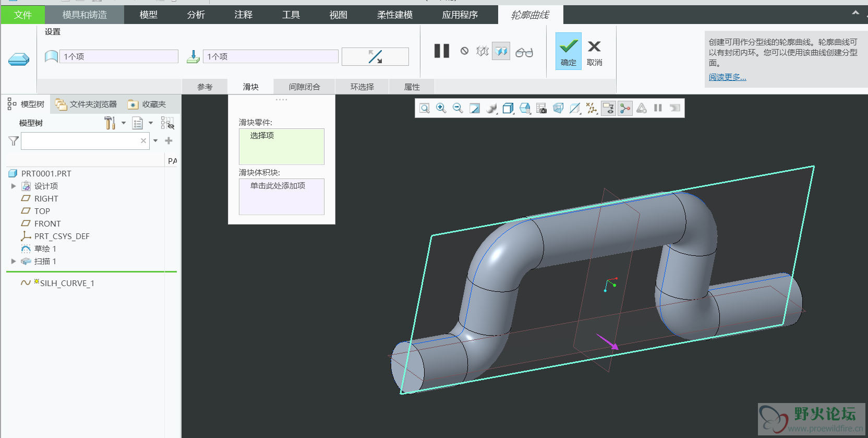The image size is (868, 438).
Task: Click the pause icon in graphics toolbar
Action: [658, 108]
